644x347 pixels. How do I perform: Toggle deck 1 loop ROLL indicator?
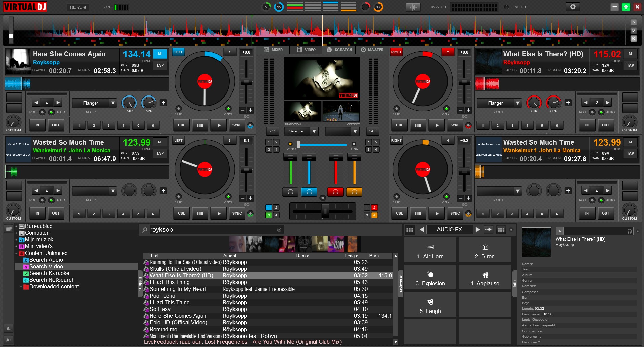[x=42, y=112]
